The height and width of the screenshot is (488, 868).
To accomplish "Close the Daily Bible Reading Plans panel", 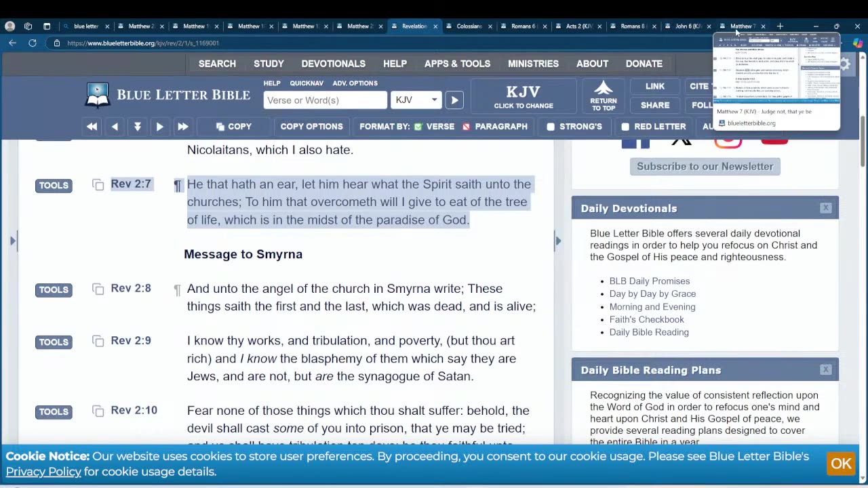I will click(825, 370).
